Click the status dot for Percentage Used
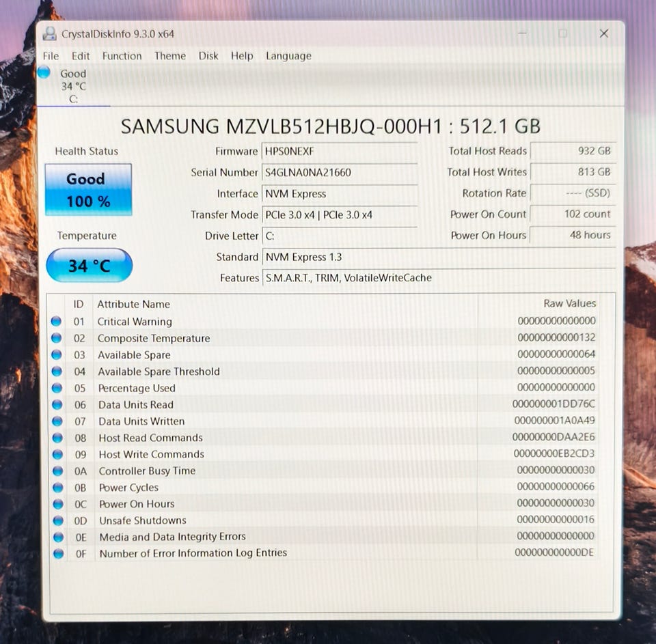The image size is (656, 644). pyautogui.click(x=57, y=388)
